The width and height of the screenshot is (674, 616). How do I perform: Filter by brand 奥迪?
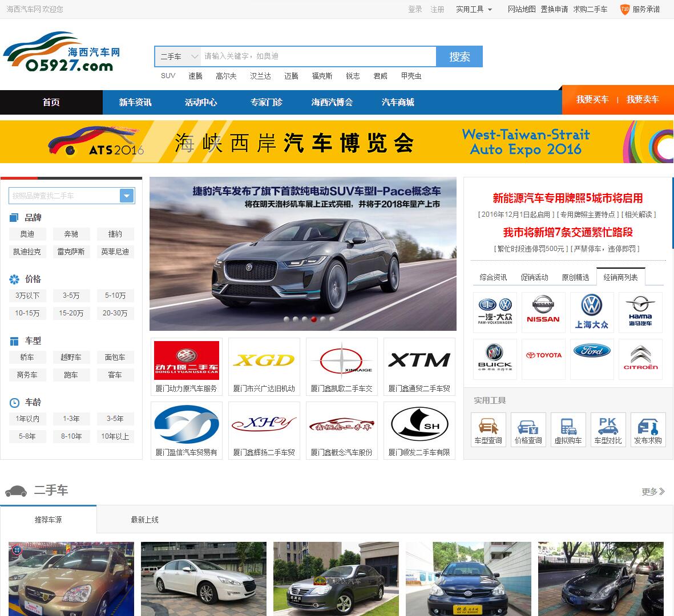click(x=27, y=234)
